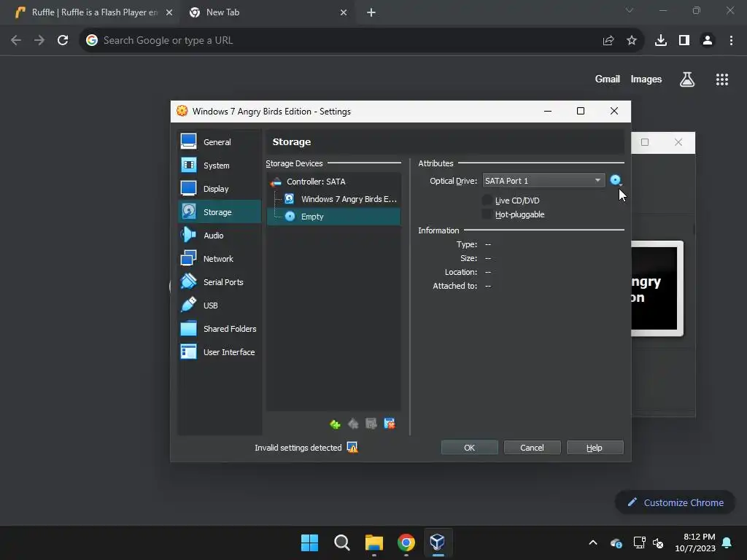This screenshot has width=747, height=560.
Task: Close the New Tab tab
Action: pyautogui.click(x=344, y=12)
